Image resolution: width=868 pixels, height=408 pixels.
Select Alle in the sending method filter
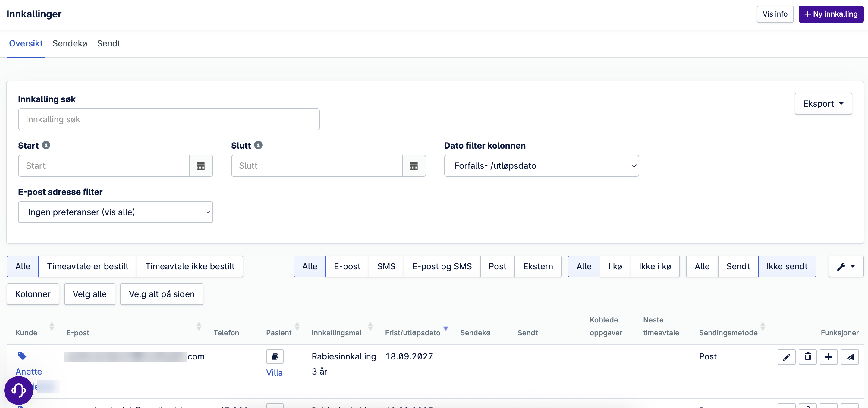tap(310, 266)
